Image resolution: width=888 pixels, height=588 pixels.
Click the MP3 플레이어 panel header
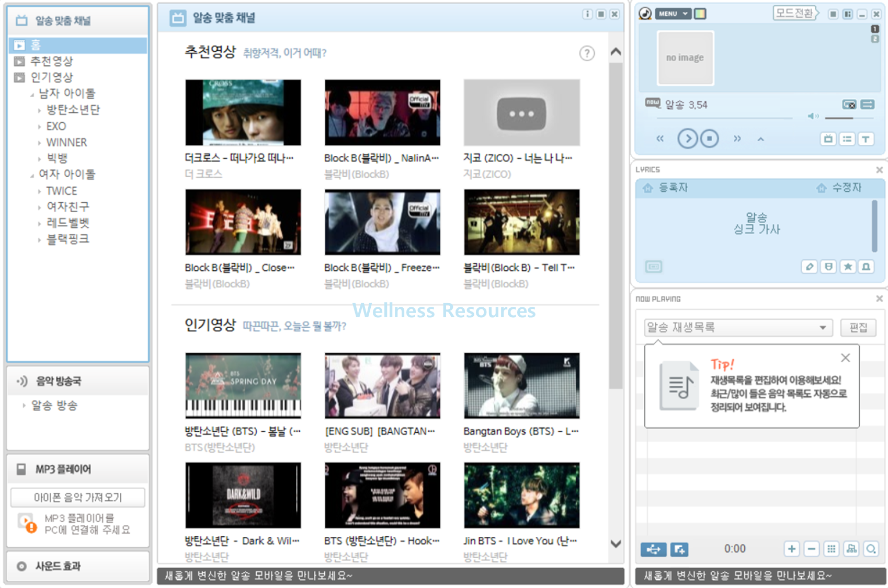(x=77, y=469)
